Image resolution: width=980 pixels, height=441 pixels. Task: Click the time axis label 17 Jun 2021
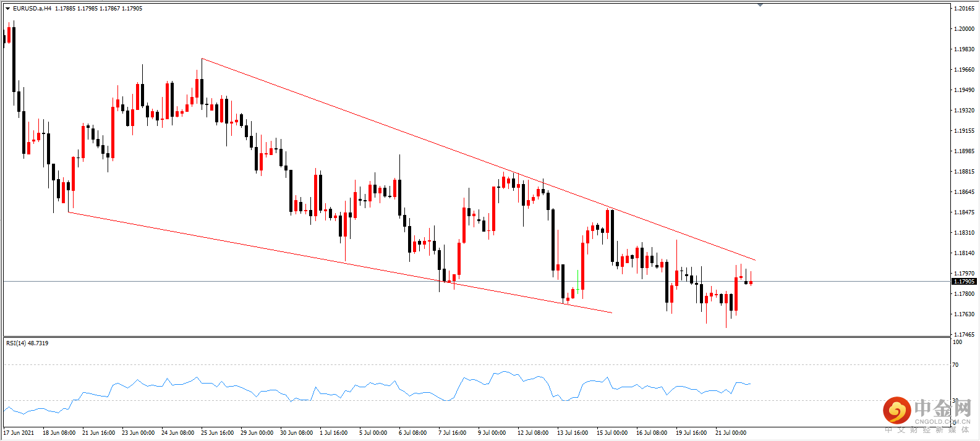click(x=19, y=433)
